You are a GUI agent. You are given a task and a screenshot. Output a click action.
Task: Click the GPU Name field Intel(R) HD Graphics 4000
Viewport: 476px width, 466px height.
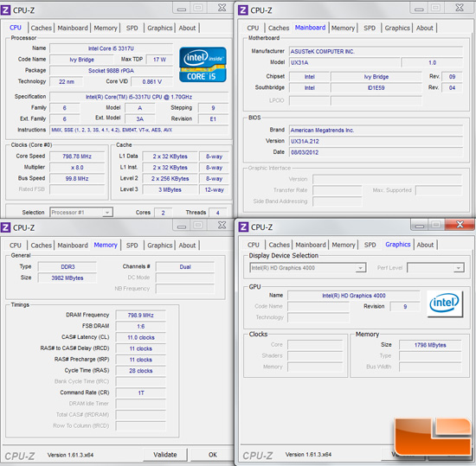click(354, 296)
